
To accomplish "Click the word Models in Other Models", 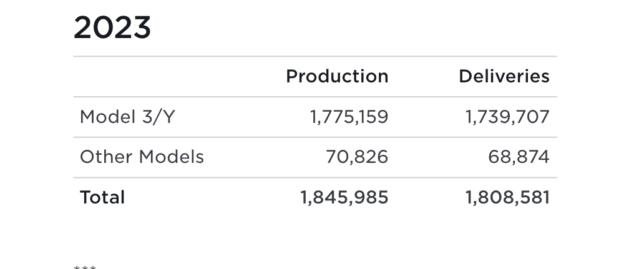I will coord(171,157).
